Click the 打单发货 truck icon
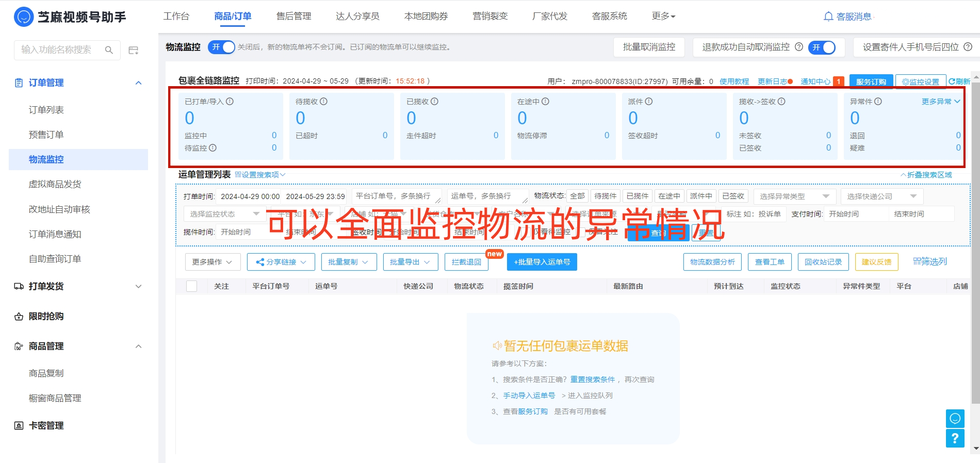Screen dimensions: 980x463 coord(19,286)
